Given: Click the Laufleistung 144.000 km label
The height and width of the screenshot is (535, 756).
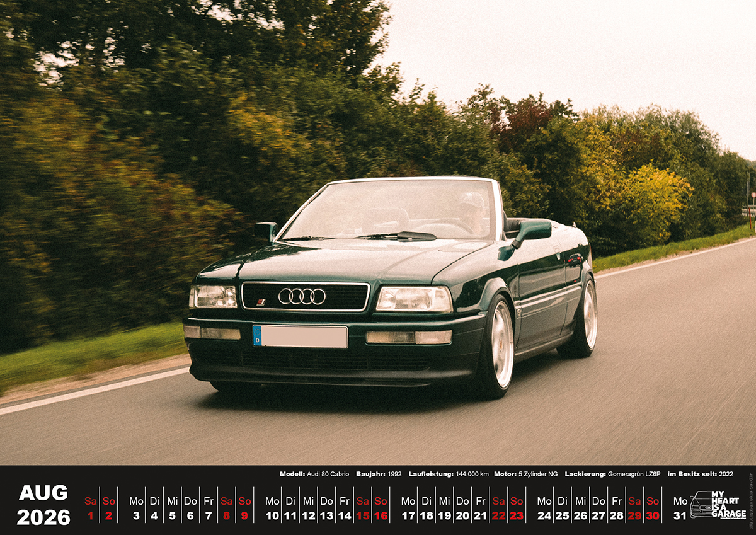Looking at the screenshot, I should (448, 474).
